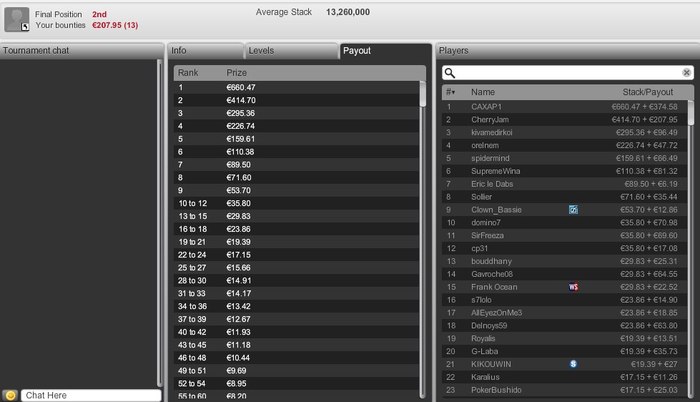
Task: Select the Payout tab
Action: coord(385,51)
